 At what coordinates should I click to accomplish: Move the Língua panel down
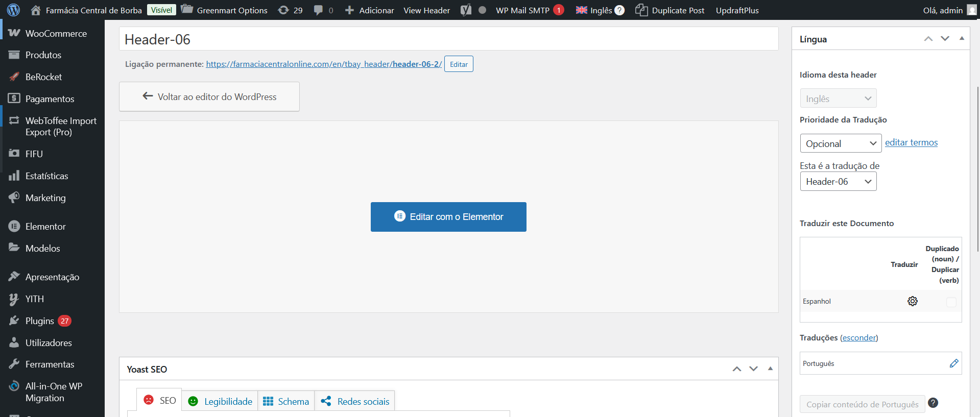pyautogui.click(x=945, y=39)
